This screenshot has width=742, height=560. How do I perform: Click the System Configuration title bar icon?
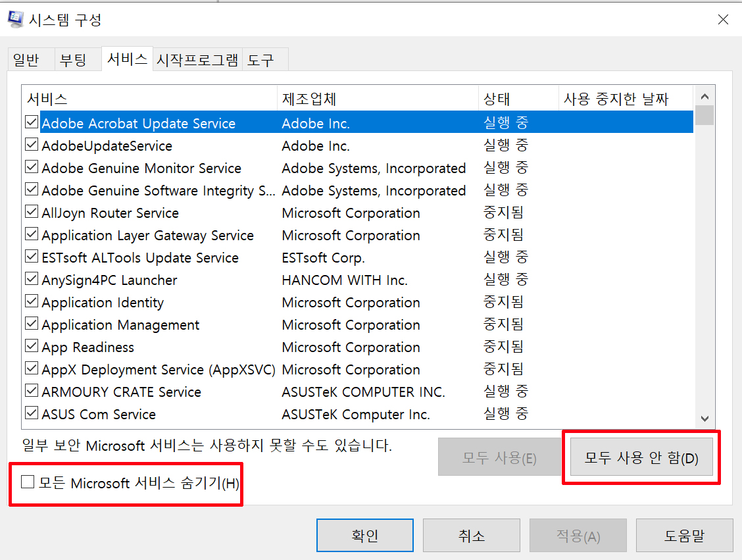tap(16, 19)
